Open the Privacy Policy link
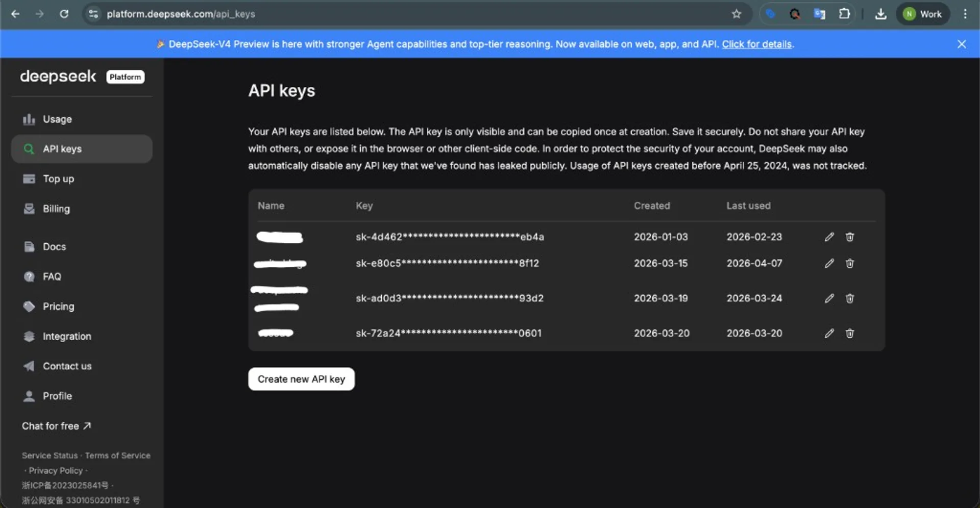 tap(56, 470)
